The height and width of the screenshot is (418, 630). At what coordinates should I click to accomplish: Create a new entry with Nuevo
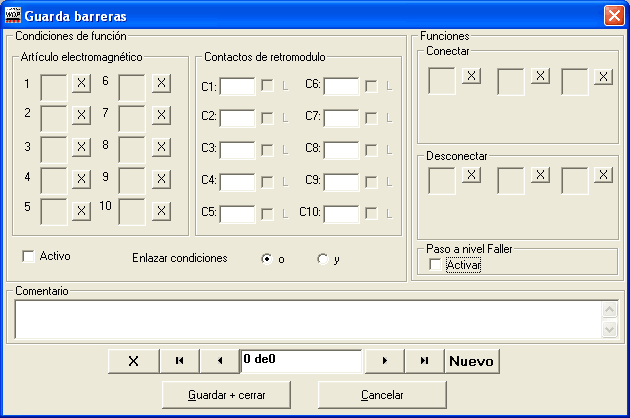pos(472,361)
